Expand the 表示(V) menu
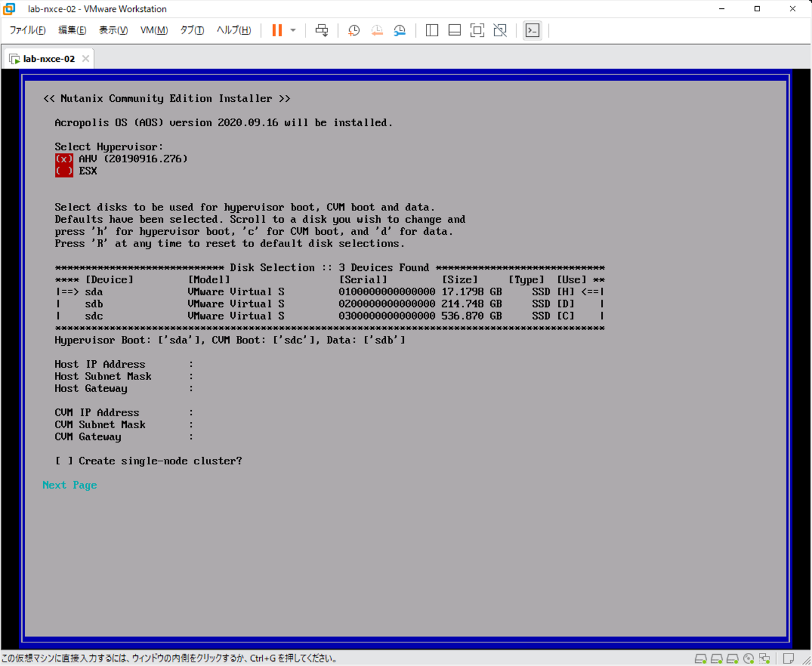 [x=113, y=30]
